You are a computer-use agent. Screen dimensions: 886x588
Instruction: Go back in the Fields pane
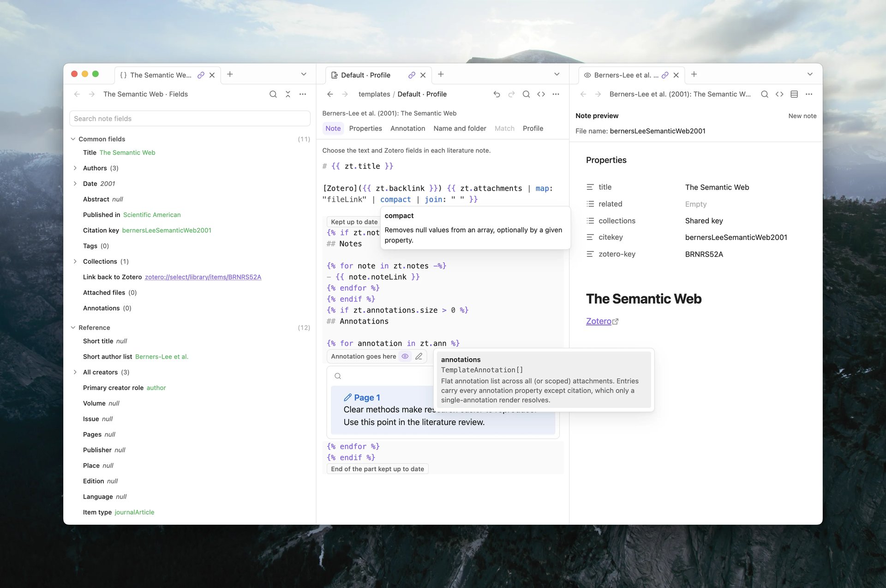pyautogui.click(x=77, y=94)
